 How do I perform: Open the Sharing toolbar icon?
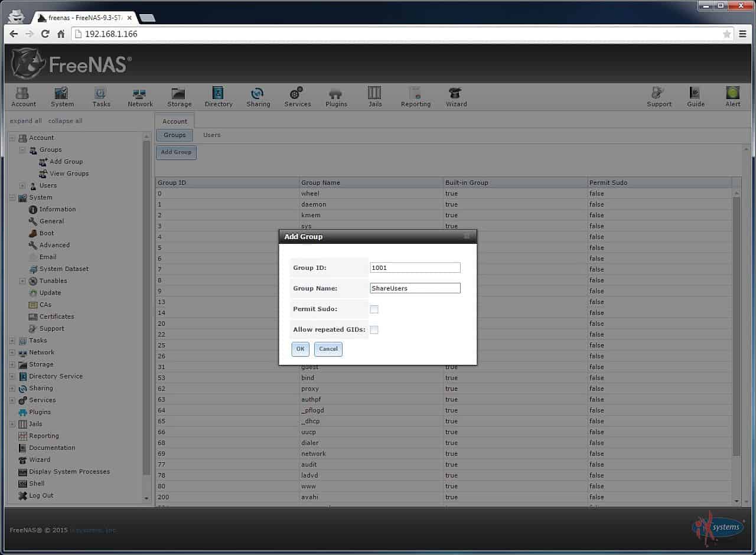258,97
